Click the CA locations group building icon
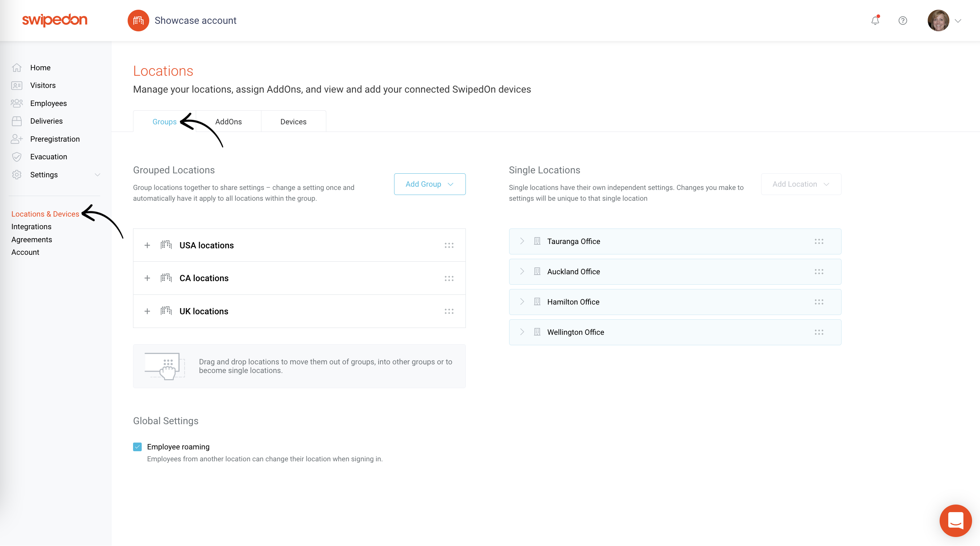The width and height of the screenshot is (980, 546). click(166, 278)
